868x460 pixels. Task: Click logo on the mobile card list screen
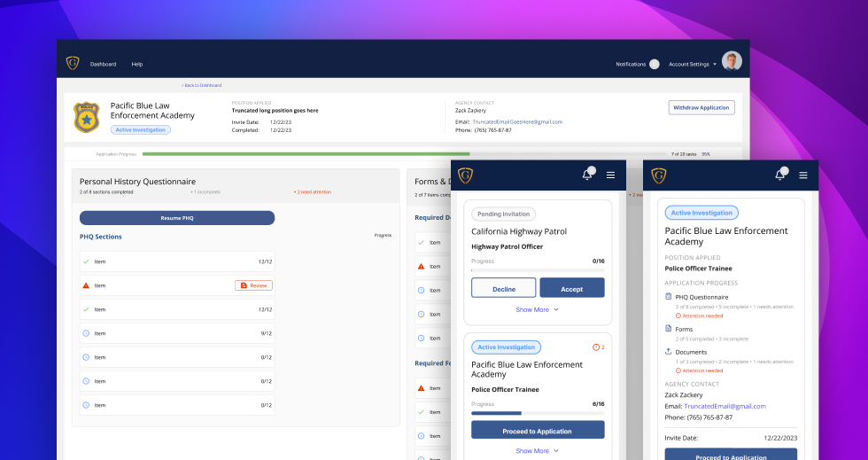(x=466, y=175)
